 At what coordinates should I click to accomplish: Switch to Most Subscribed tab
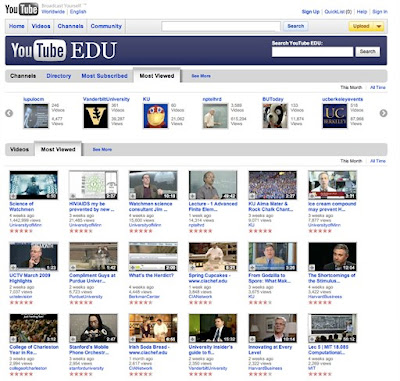tap(104, 76)
